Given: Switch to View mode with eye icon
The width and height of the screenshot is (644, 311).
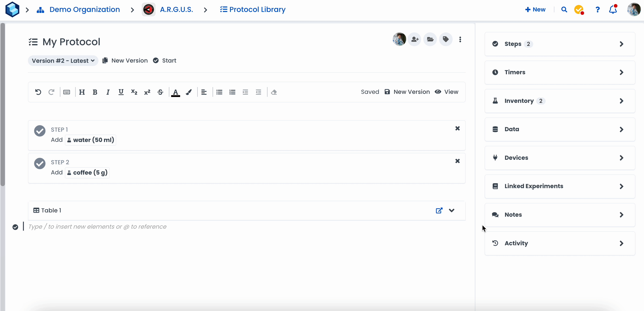Looking at the screenshot, I should pyautogui.click(x=447, y=92).
